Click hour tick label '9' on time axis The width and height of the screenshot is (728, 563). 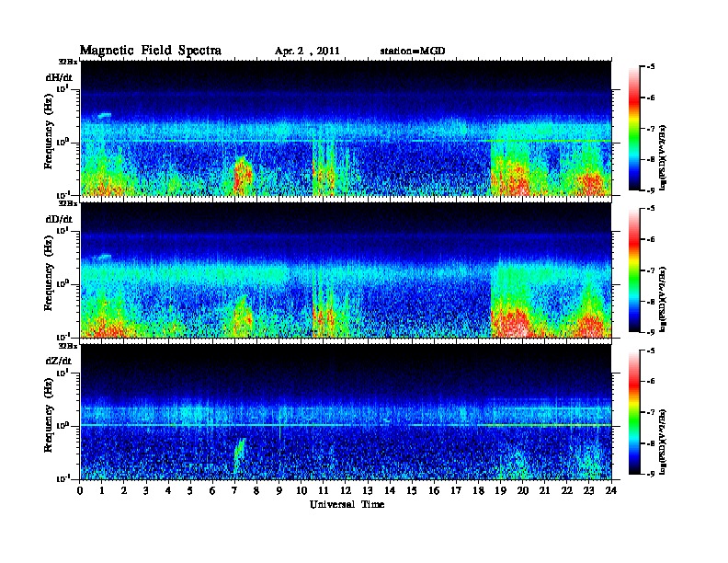(x=279, y=490)
